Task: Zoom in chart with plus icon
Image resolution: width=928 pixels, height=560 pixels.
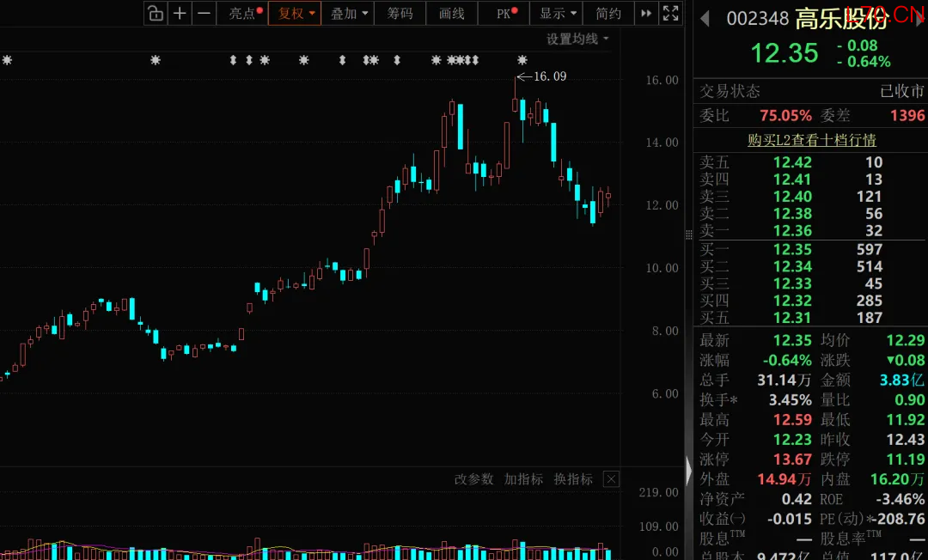Action: tap(180, 13)
